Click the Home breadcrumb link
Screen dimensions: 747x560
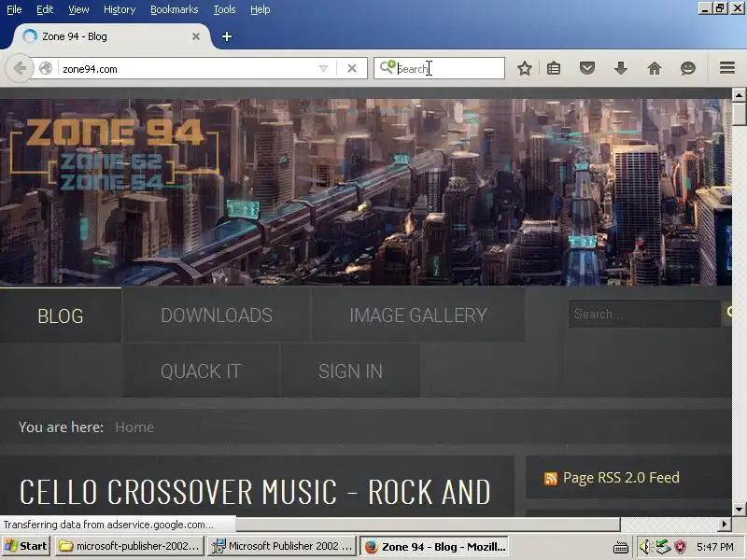[134, 427]
